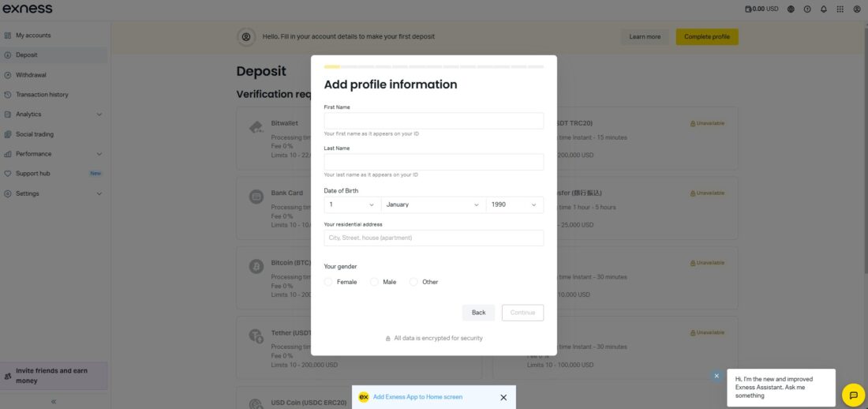Screen dimensions: 868x409
Task: Select the Female gender option
Action: pyautogui.click(x=328, y=282)
